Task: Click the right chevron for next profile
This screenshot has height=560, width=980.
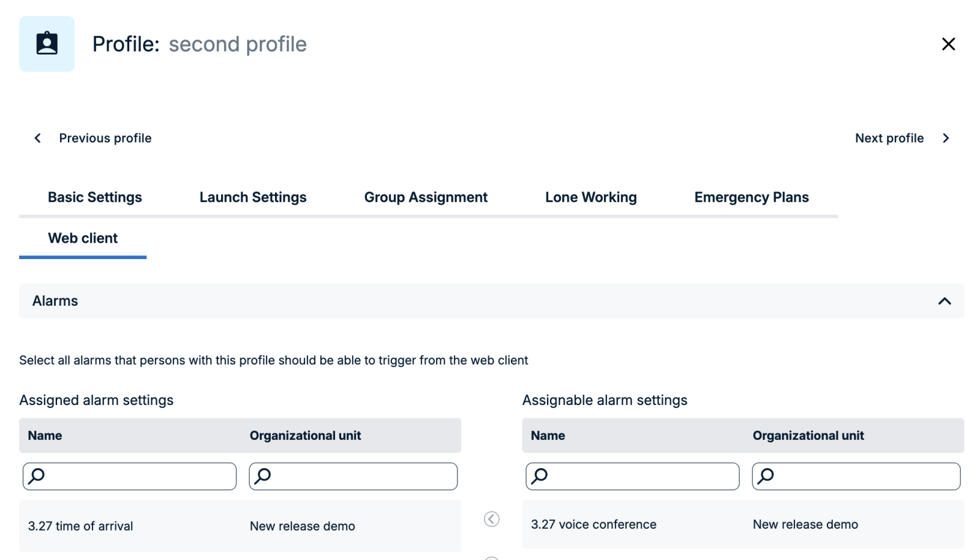Action: pyautogui.click(x=946, y=138)
